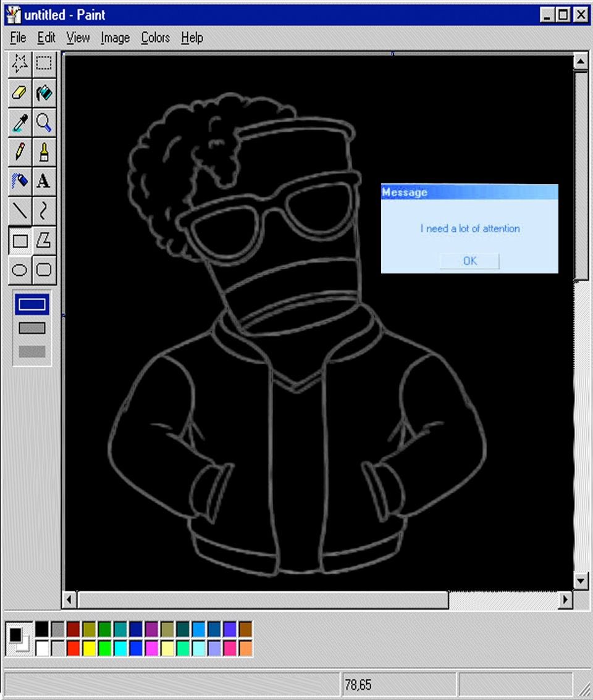The width and height of the screenshot is (593, 700).
Task: Click the foreground/background color indicator box
Action: tap(19, 639)
